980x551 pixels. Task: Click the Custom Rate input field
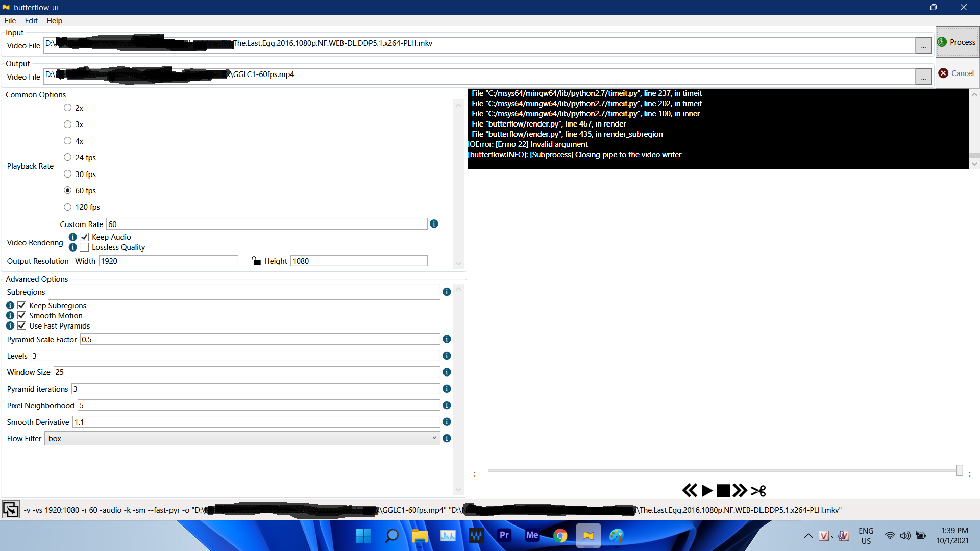[266, 224]
